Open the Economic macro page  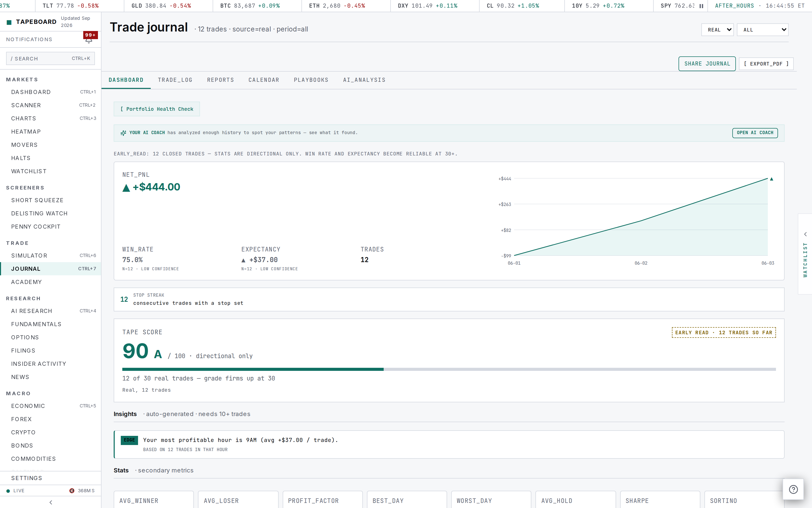51,406
